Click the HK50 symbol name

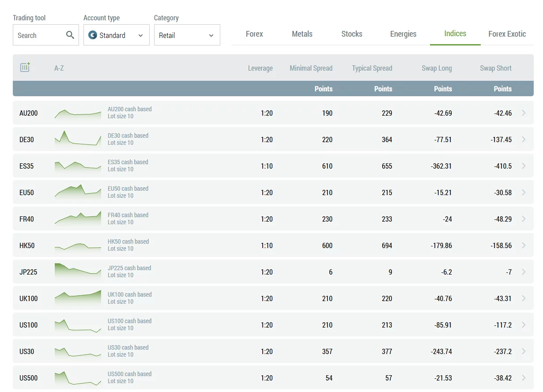(x=27, y=245)
